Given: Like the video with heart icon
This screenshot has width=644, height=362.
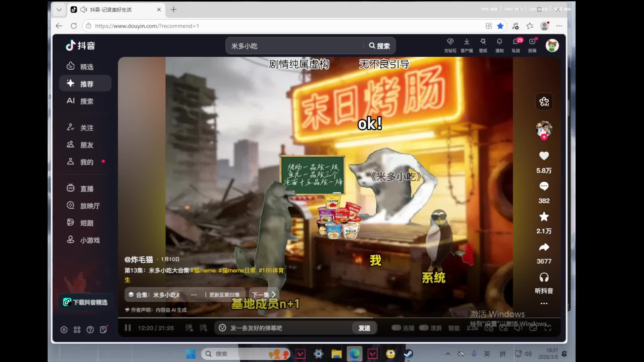Looking at the screenshot, I should coord(544,156).
